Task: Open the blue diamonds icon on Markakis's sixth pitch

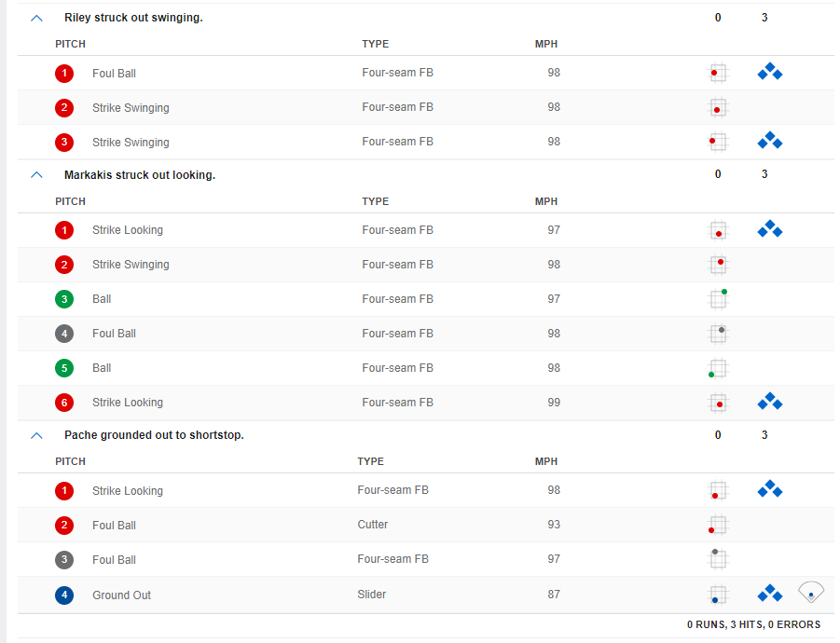Action: point(769,402)
